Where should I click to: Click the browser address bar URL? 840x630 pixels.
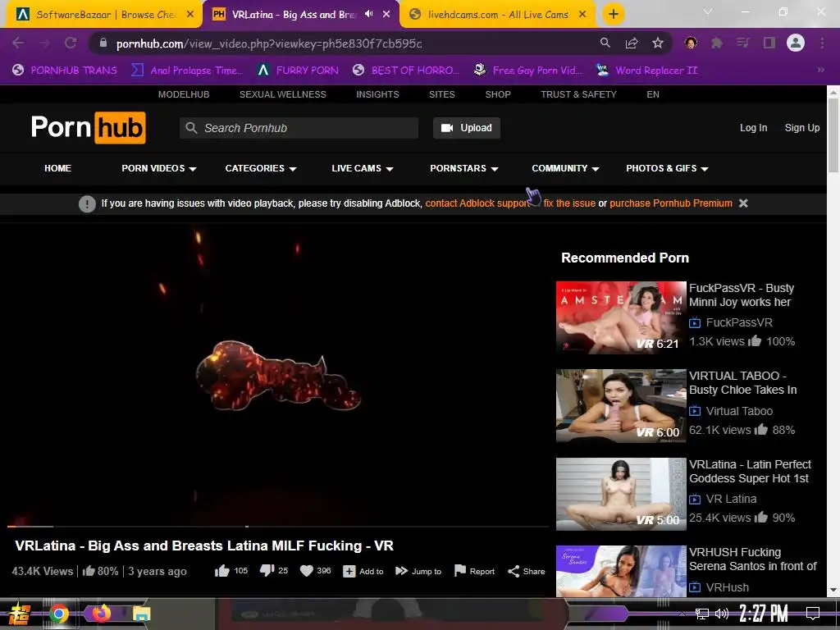click(269, 43)
